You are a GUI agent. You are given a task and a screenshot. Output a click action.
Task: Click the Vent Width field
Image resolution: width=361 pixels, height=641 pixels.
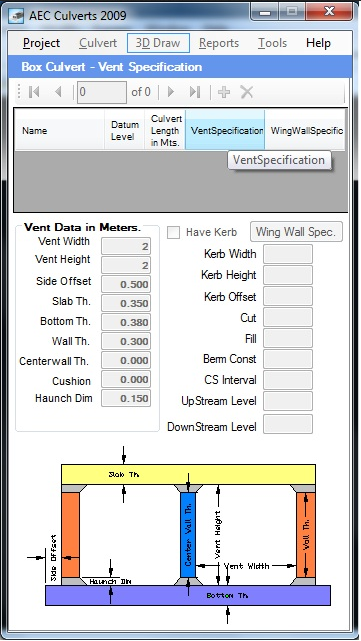tap(126, 246)
